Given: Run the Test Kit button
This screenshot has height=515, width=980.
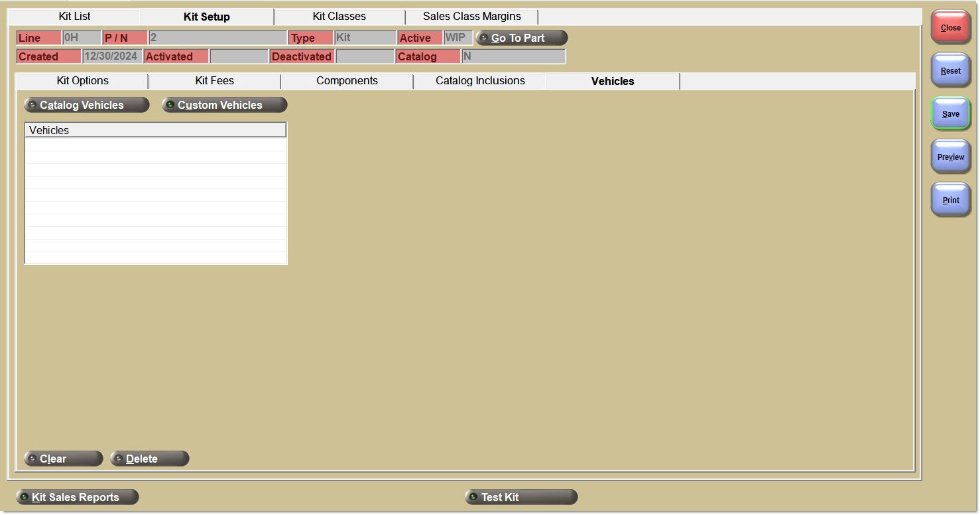Looking at the screenshot, I should [x=521, y=498].
